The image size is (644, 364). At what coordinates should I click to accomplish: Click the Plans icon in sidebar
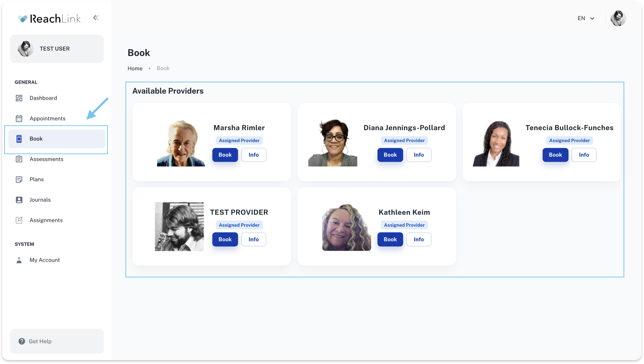pyautogui.click(x=19, y=180)
